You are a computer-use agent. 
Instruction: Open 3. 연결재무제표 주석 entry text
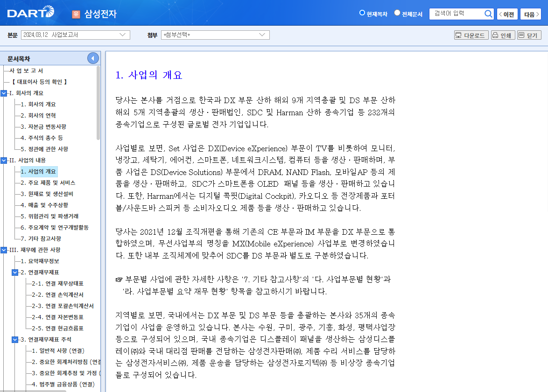[46, 339]
